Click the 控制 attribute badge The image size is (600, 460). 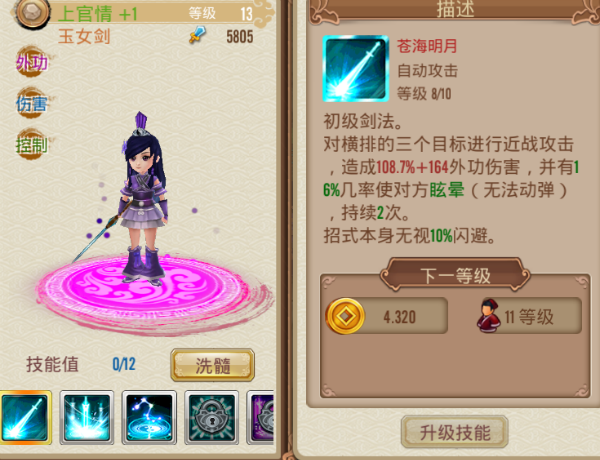pos(31,144)
